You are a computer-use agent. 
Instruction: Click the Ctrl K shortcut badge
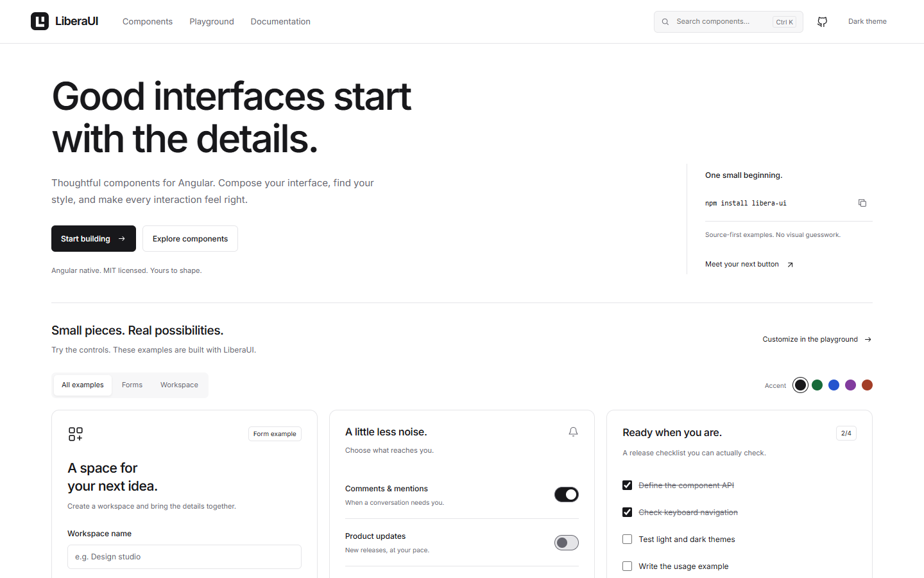click(784, 22)
